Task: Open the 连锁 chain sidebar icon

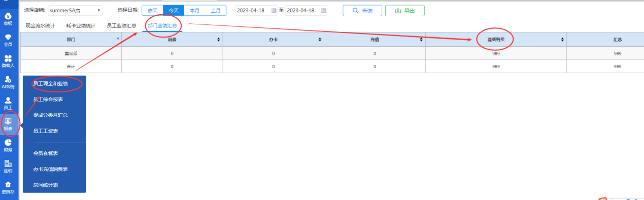Action: tap(8, 166)
